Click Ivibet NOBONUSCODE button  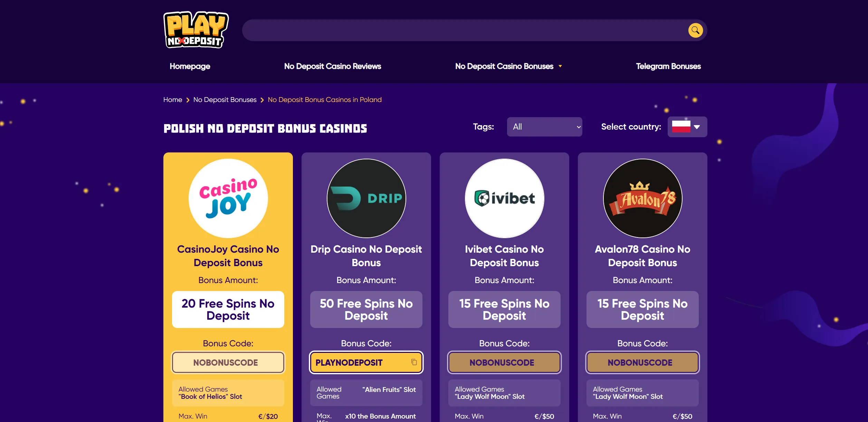[x=504, y=362]
